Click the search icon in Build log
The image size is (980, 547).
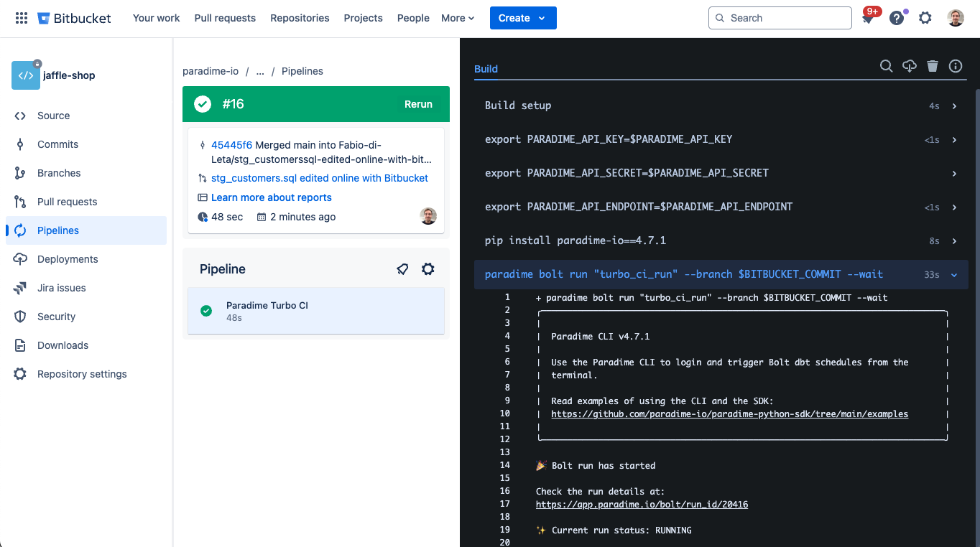pyautogui.click(x=887, y=66)
